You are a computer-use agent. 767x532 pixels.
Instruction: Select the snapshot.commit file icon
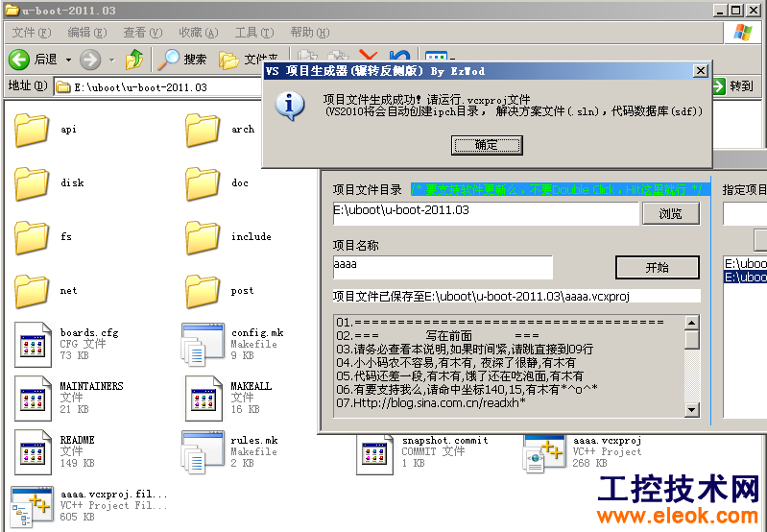click(374, 454)
